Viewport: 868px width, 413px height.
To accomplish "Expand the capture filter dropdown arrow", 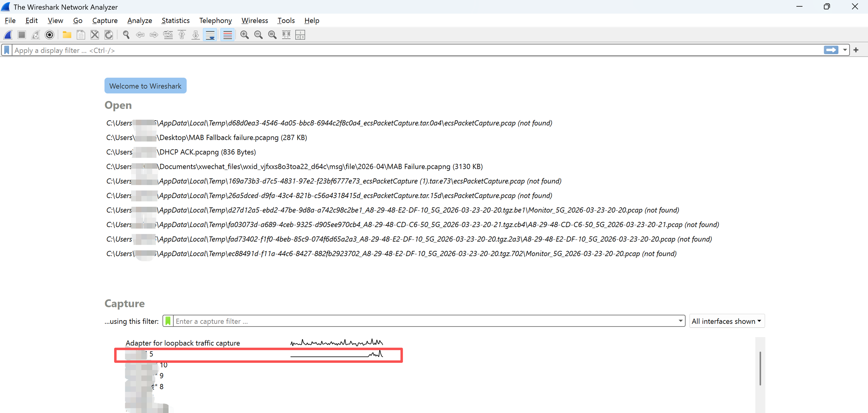I will pyautogui.click(x=680, y=321).
